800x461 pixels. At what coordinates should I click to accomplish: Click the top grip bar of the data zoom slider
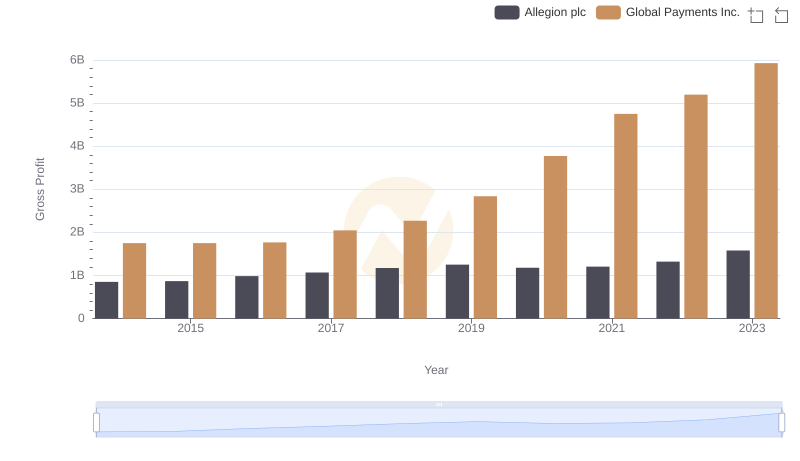439,404
